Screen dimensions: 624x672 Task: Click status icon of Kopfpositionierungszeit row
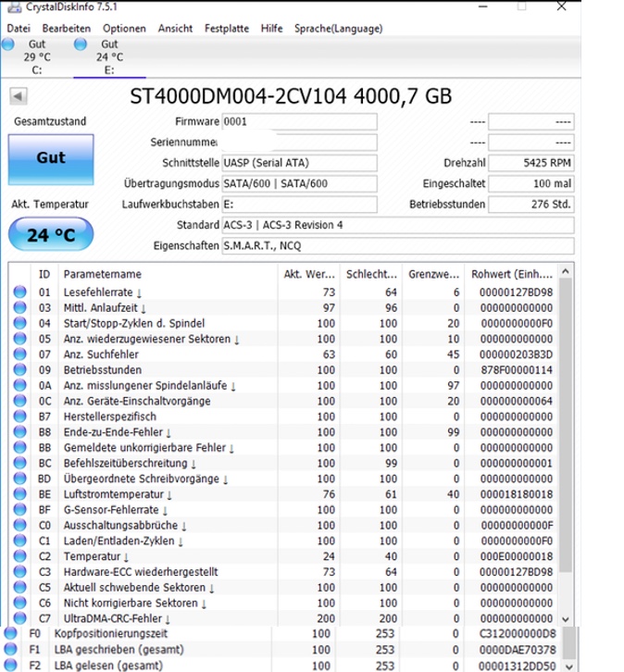[x=10, y=633]
